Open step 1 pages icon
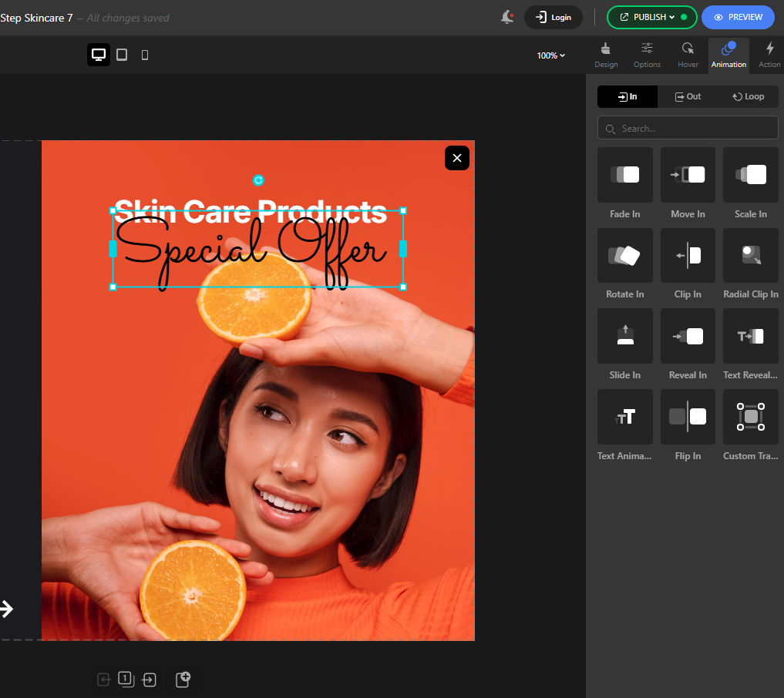 click(126, 679)
